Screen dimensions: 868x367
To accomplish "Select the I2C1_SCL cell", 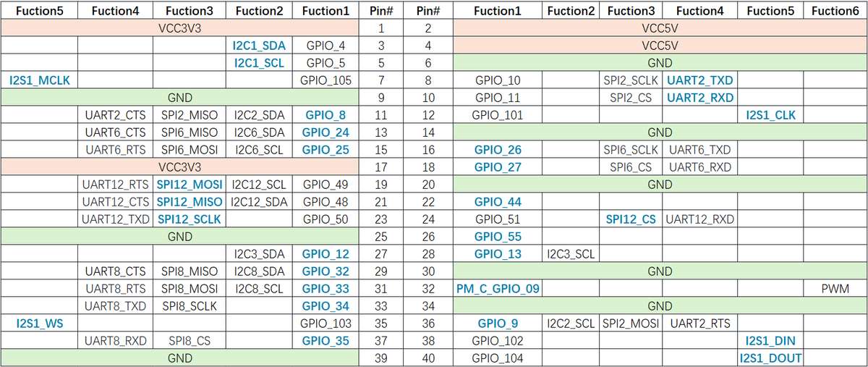I will (x=260, y=63).
